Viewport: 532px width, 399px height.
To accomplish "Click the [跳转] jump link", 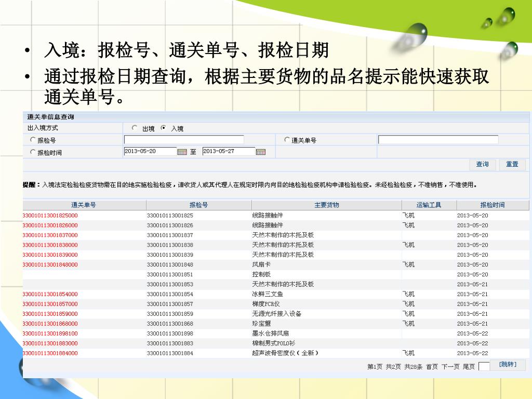I will [508, 364].
